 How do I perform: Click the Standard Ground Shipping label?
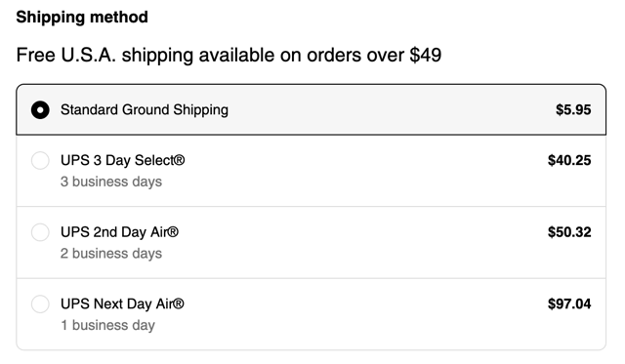pyautogui.click(x=145, y=110)
